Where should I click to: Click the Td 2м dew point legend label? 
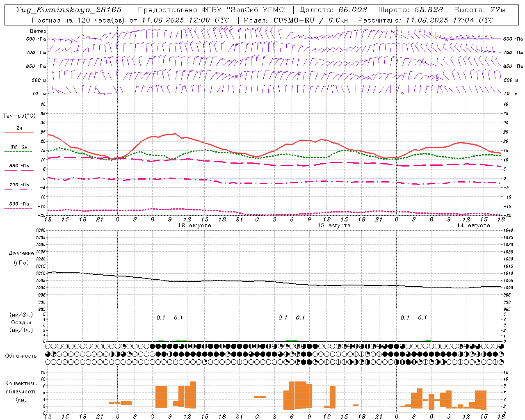pos(19,147)
